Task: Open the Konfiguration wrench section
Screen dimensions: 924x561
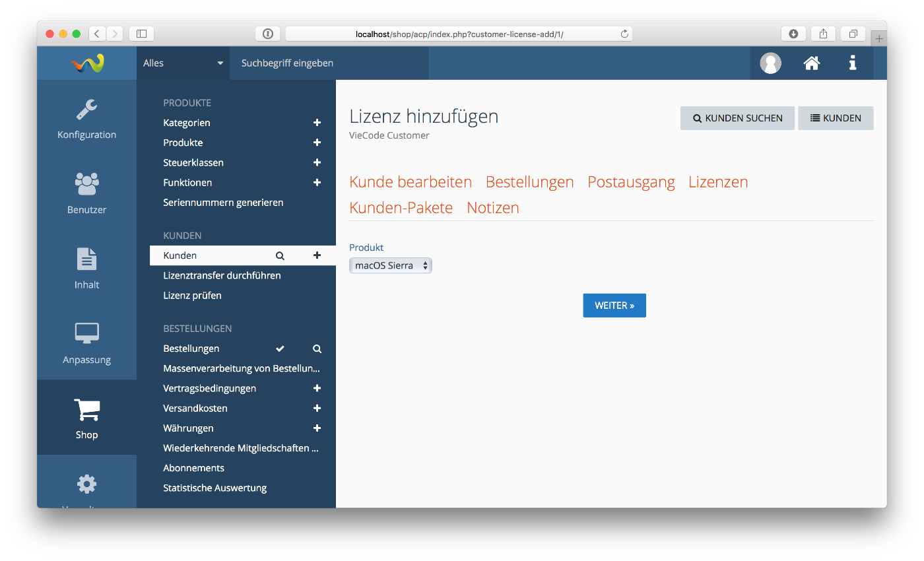Action: point(86,118)
